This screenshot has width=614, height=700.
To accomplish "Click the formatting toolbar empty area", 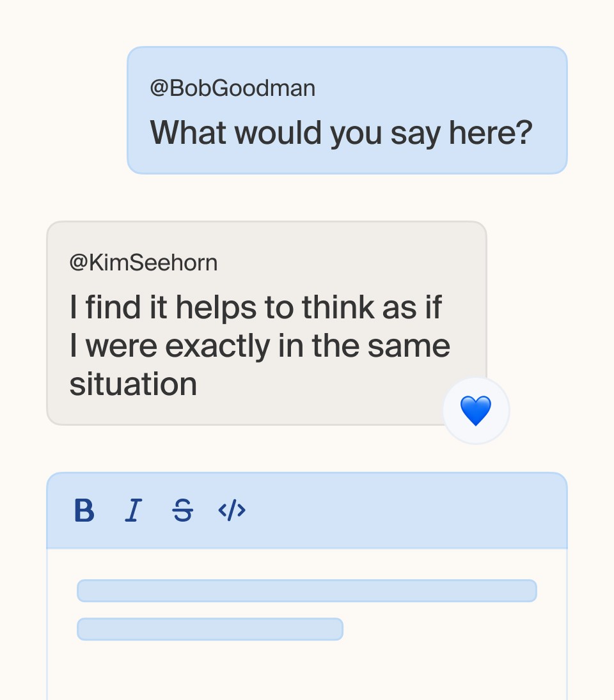I will pyautogui.click(x=402, y=510).
